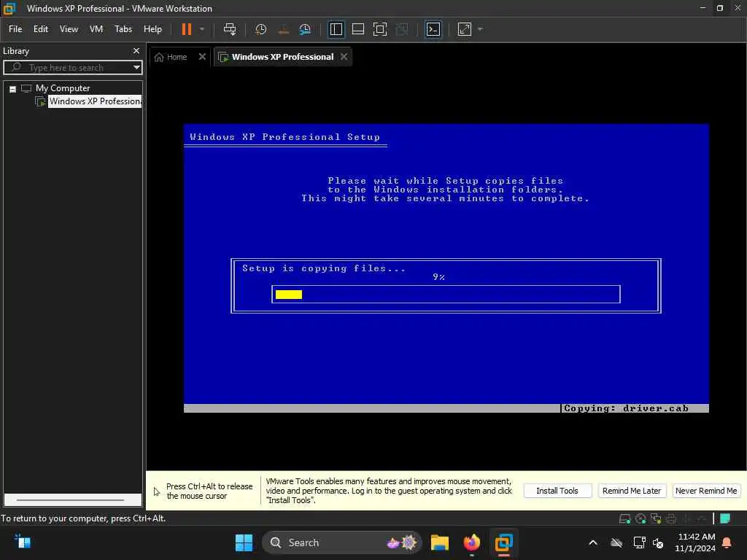
Task: Click the network adapter status icon
Action: [656, 518]
